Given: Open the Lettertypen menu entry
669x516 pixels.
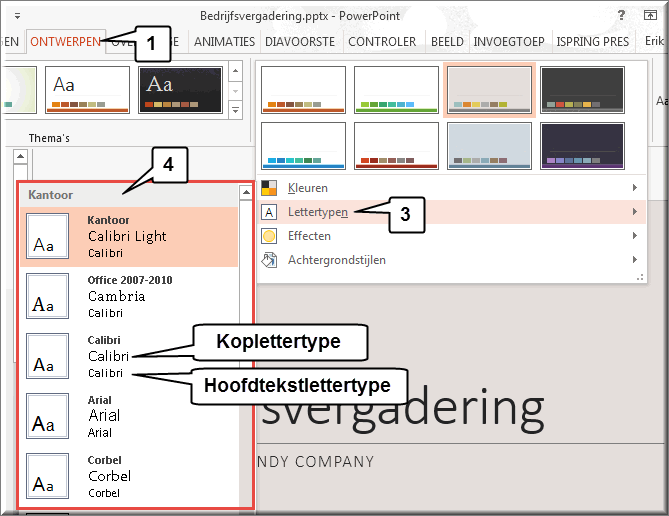Looking at the screenshot, I should [x=452, y=212].
